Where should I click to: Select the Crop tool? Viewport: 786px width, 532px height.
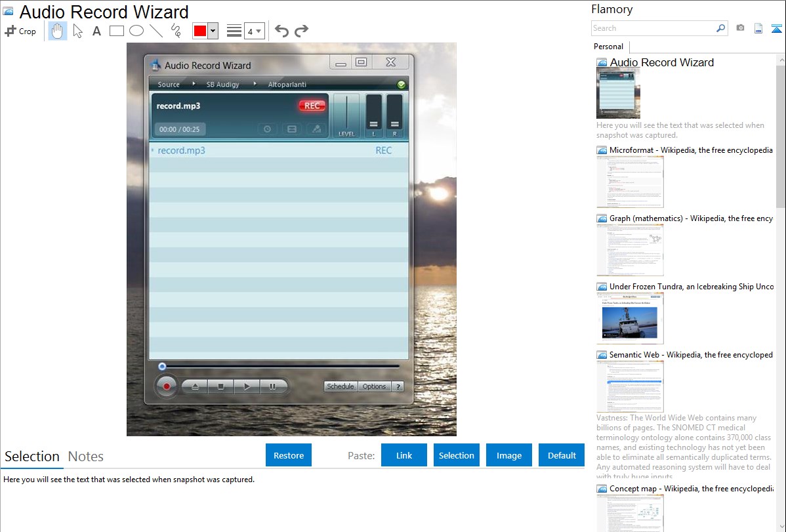click(x=20, y=31)
